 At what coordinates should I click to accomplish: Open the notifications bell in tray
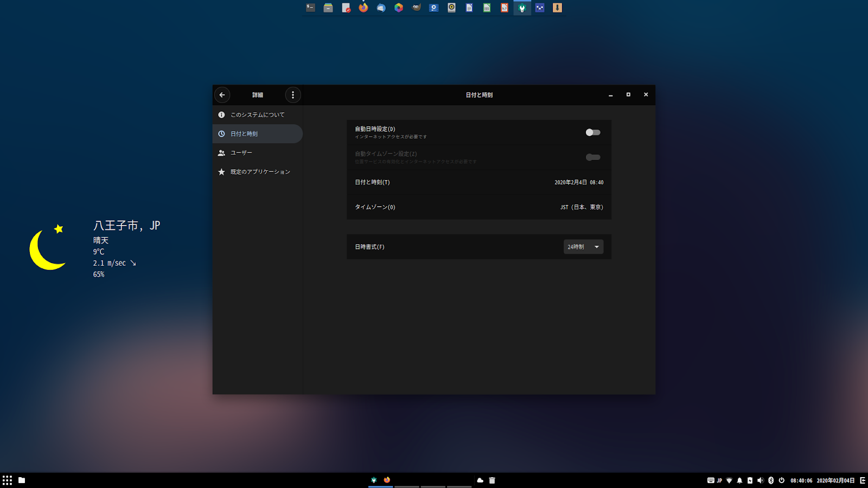[x=739, y=480]
